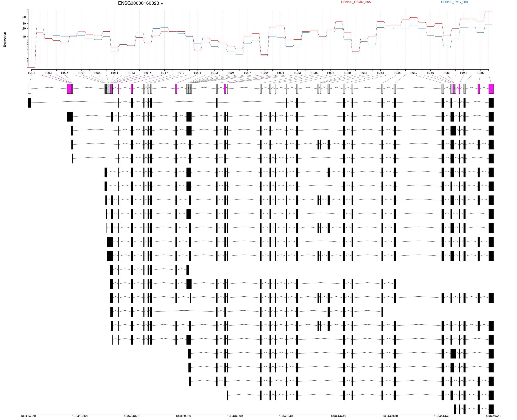Select exon label E005
The height and width of the screenshot is (420, 517).
65,73
